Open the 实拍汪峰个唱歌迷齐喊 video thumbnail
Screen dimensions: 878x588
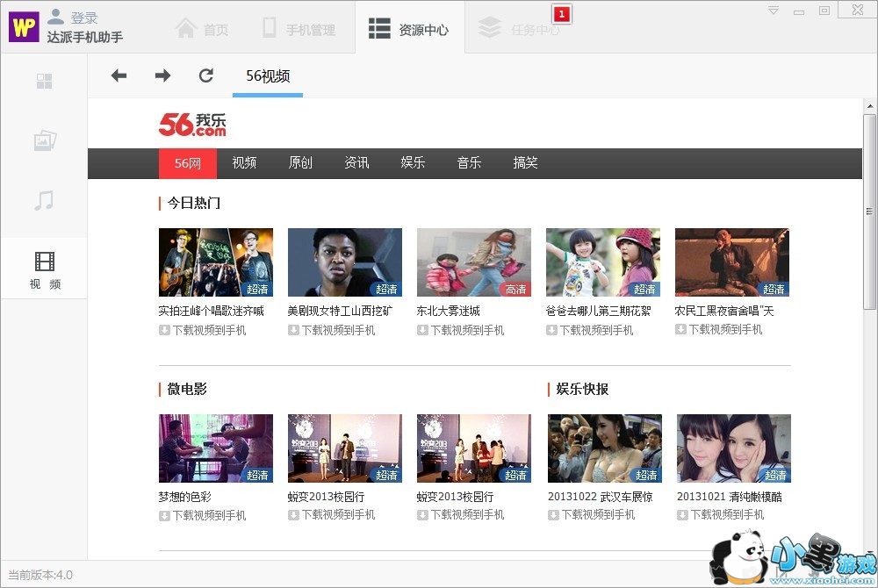point(216,262)
